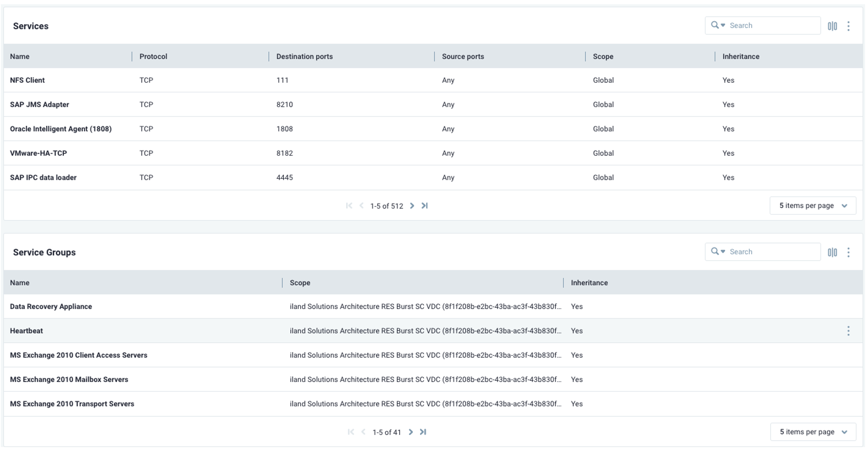Viewport: 868px width, 450px height.
Task: Open Services panel three-dot options menu
Action: coord(848,26)
